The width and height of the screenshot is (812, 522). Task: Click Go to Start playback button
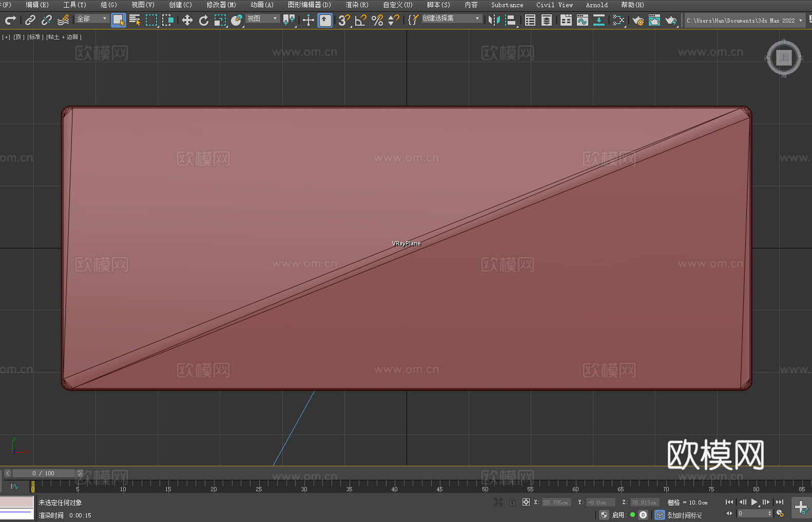point(729,502)
